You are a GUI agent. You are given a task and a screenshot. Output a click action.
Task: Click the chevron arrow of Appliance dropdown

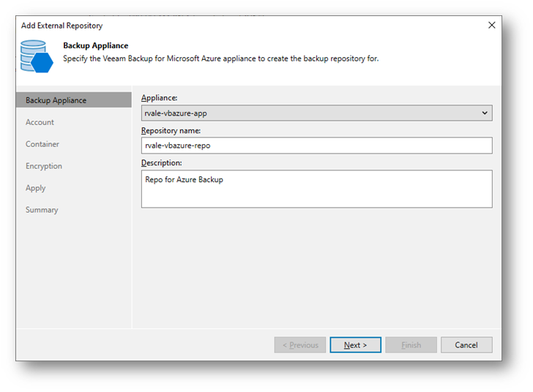point(485,113)
